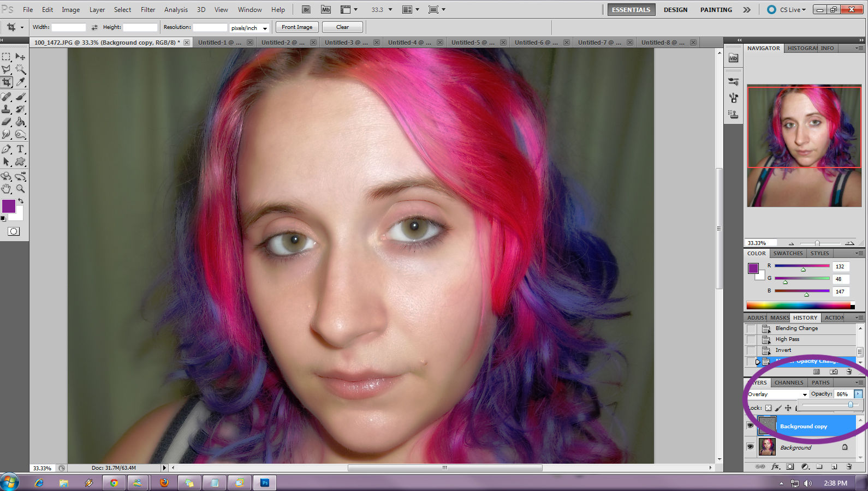Select the Horizontal Type tool
This screenshot has height=491, width=868.
coord(20,149)
